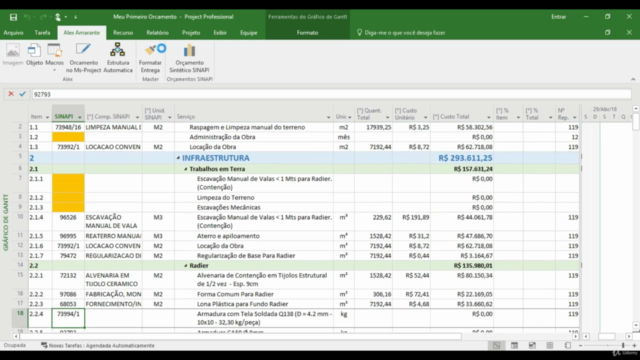The width and height of the screenshot is (640, 360).
Task: Click zoom in plus button
Action: click(x=634, y=346)
